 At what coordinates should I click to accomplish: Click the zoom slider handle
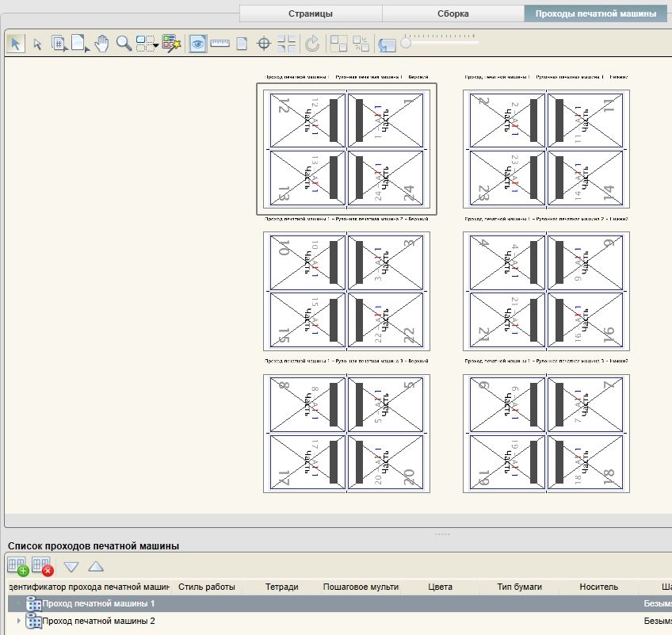coord(406,43)
